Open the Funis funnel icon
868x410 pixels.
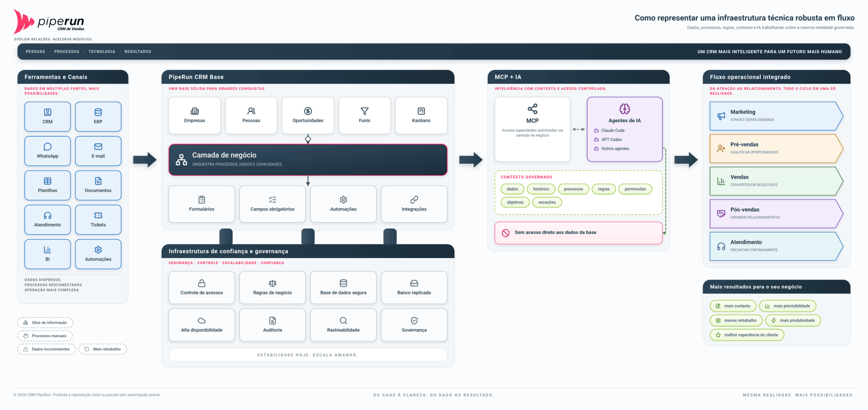[365, 111]
